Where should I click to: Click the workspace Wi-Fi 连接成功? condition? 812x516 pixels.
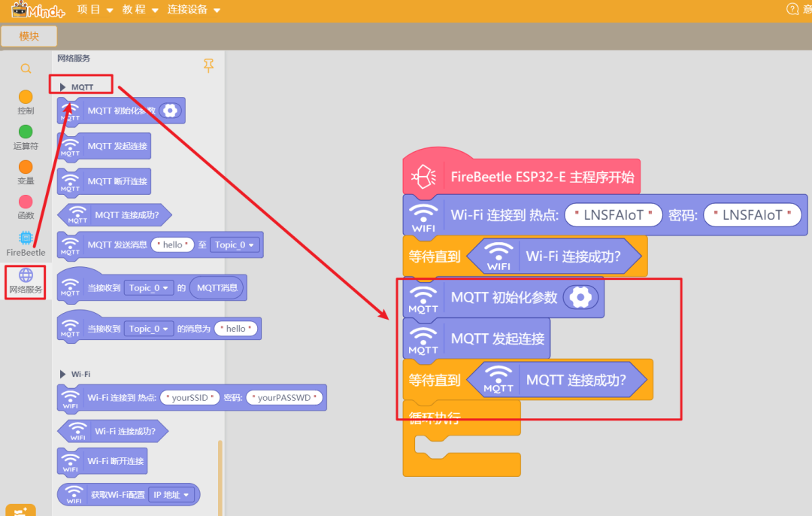pyautogui.click(x=554, y=256)
